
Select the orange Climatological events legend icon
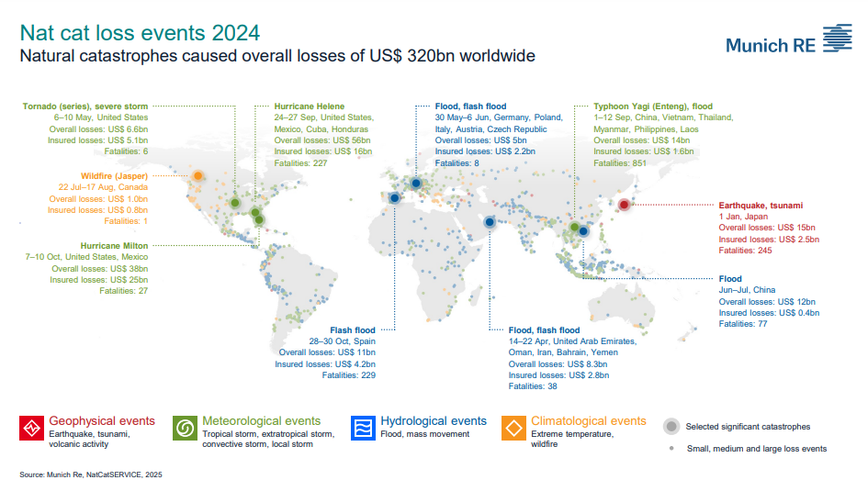click(513, 429)
